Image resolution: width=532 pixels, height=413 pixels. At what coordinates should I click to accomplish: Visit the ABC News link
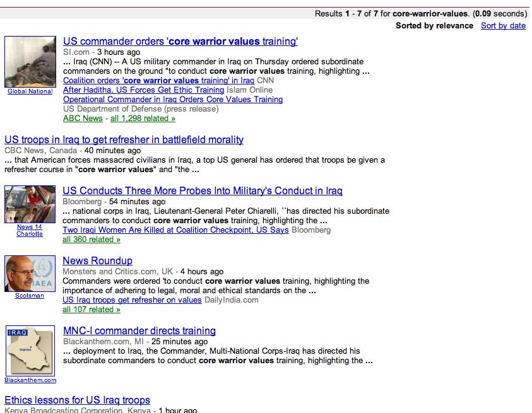click(83, 119)
